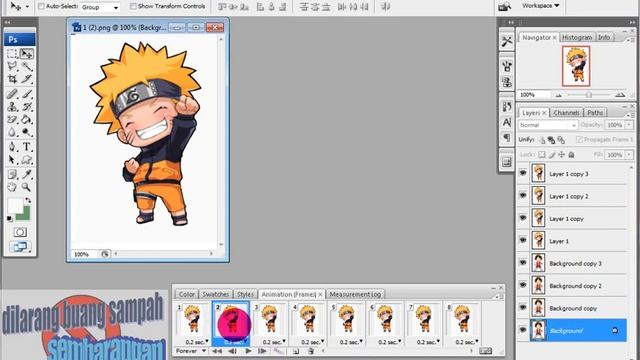Select the Blur tool

tap(12, 132)
